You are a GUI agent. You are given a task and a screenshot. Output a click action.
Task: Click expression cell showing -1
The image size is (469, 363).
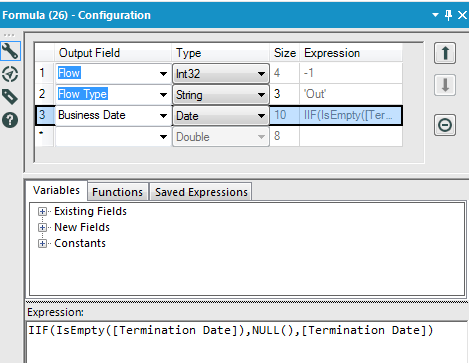[351, 73]
